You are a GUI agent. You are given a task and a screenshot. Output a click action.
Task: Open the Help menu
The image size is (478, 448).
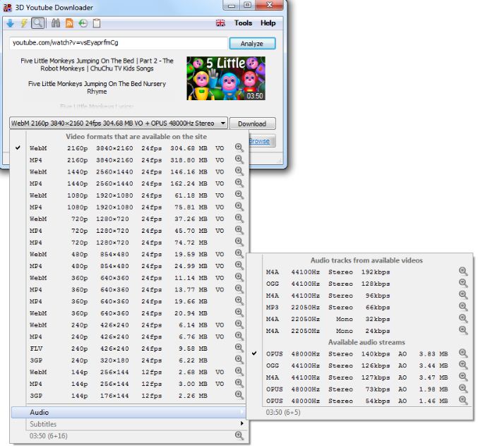[x=268, y=23]
